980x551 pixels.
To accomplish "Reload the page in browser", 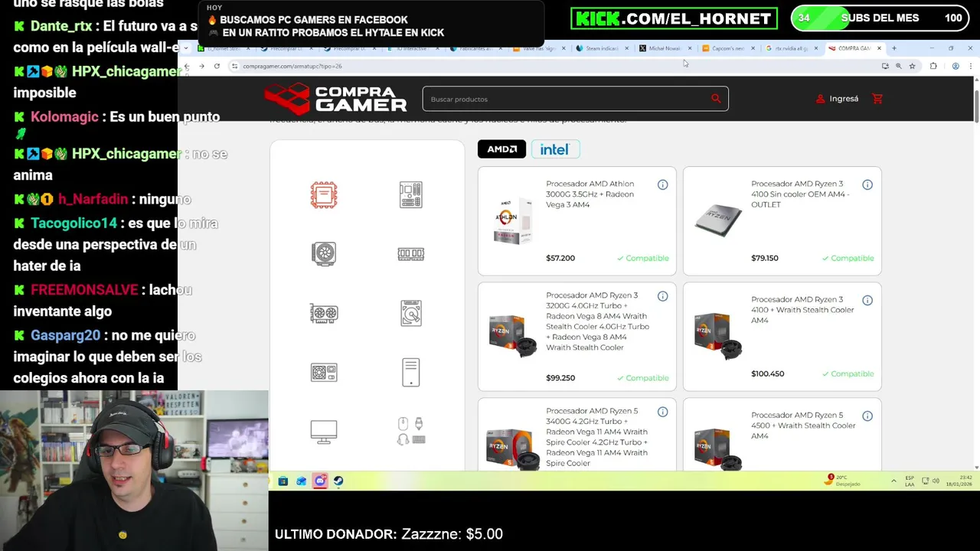I will (x=217, y=67).
